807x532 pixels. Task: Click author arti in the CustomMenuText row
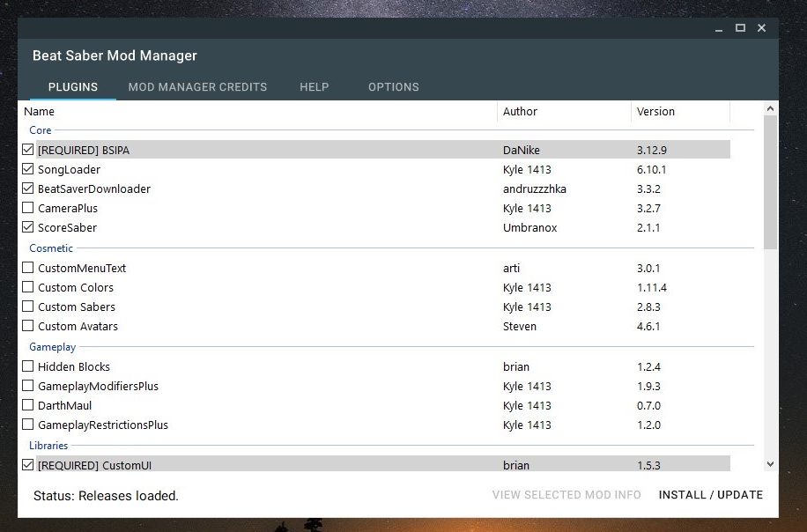pos(511,268)
